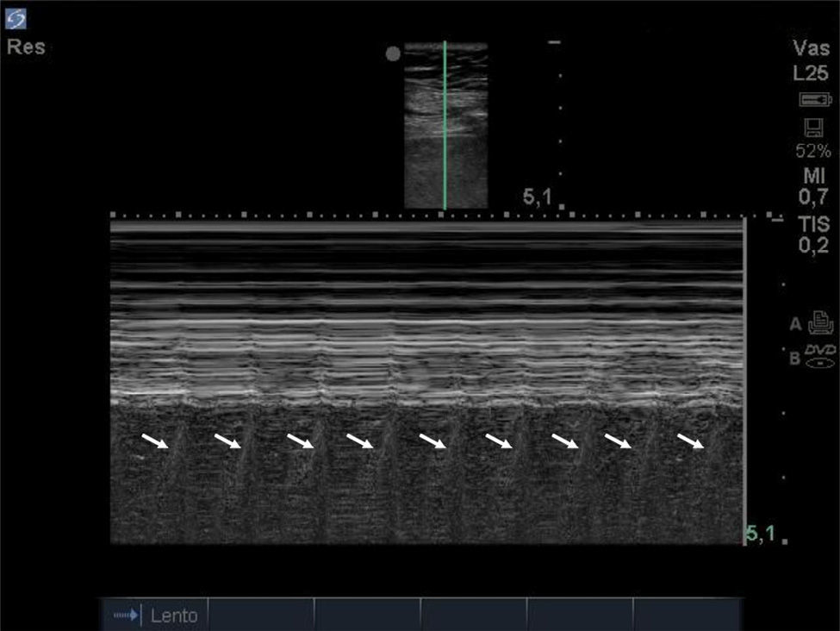This screenshot has height=631, width=840.
Task: Select the Vas exam type label
Action: (x=812, y=49)
